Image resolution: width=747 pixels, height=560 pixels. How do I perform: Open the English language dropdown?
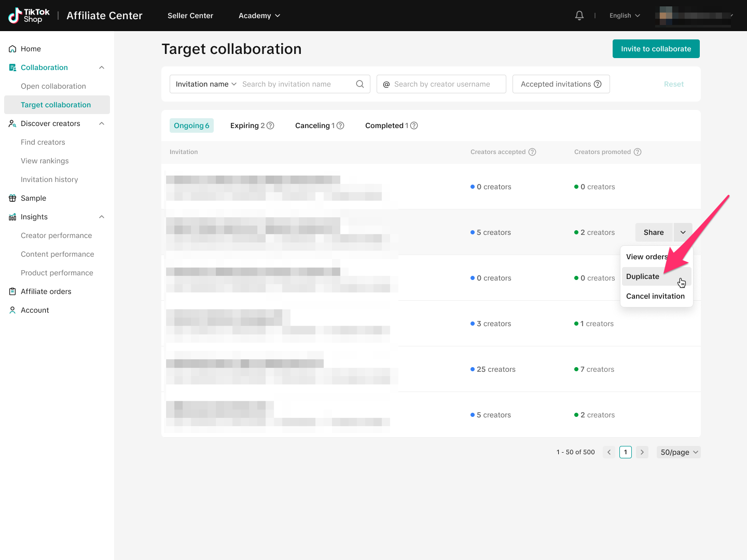tap(625, 16)
